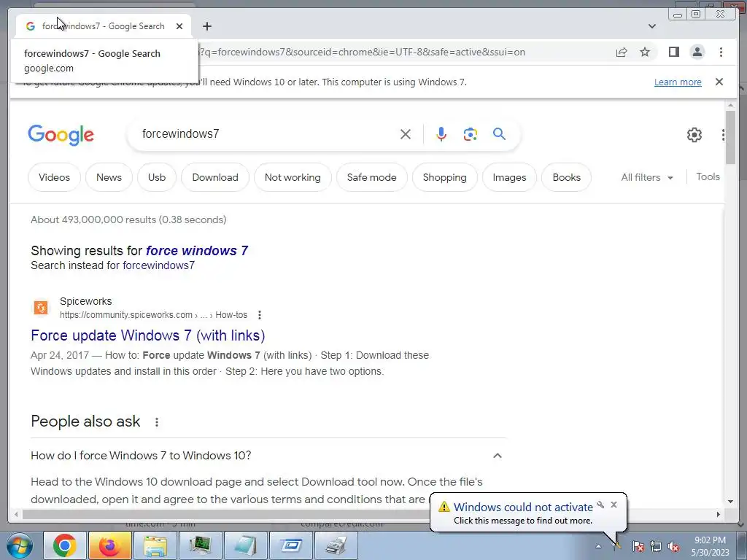Select the Usb filter chip
This screenshot has width=747, height=560.
pos(157,177)
